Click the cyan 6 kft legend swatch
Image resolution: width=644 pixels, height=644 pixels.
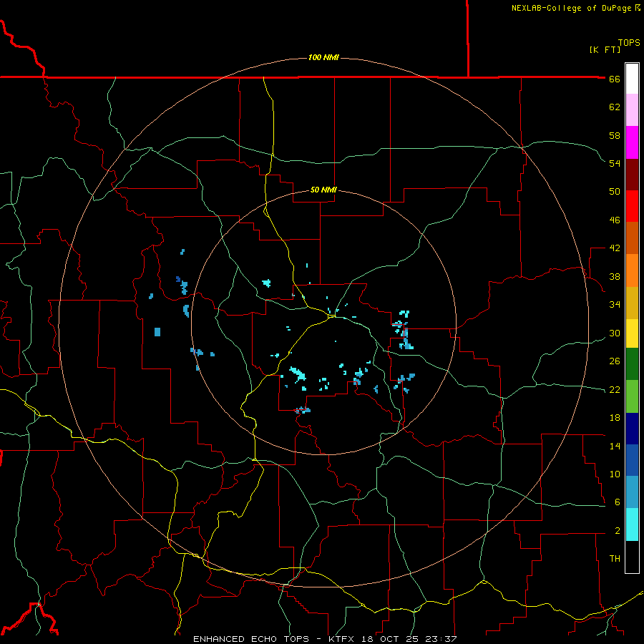(x=632, y=525)
